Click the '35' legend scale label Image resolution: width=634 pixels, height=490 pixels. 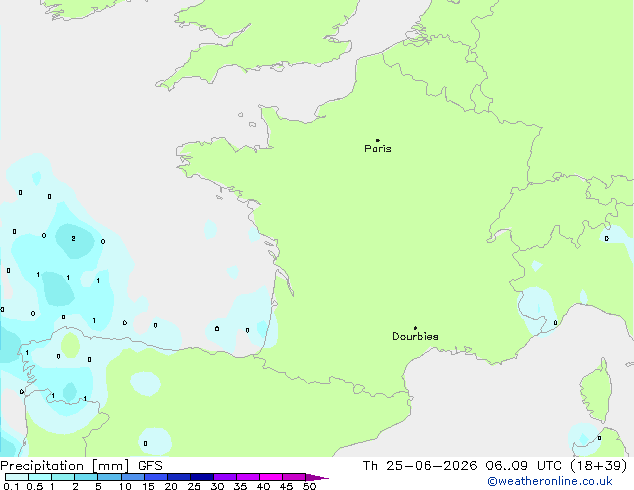(240, 486)
